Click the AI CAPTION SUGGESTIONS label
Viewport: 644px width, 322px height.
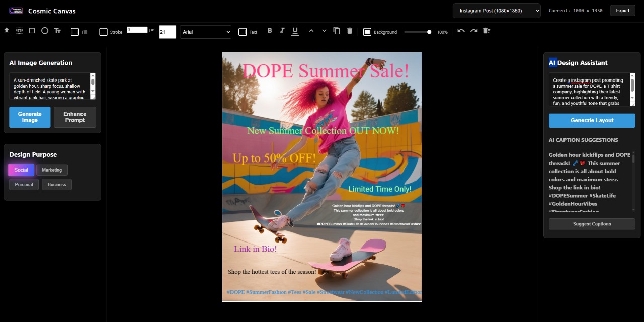[584, 140]
